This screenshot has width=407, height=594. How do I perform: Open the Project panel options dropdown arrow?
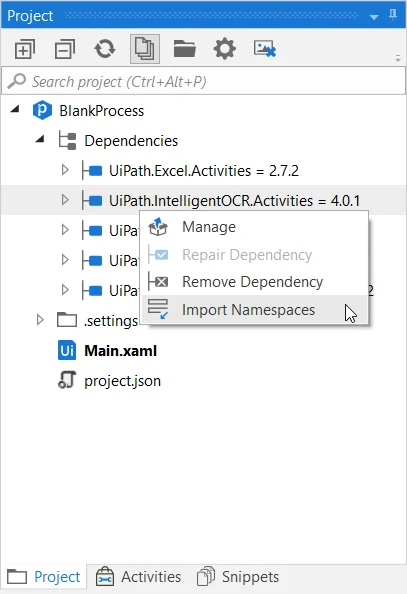pos(374,17)
